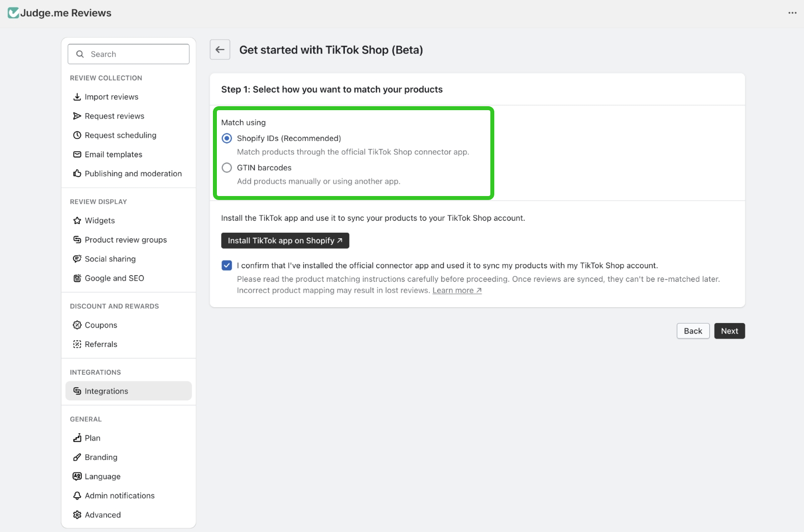804x532 pixels.
Task: Click the Social sharing speech-bubble icon
Action: point(77,259)
